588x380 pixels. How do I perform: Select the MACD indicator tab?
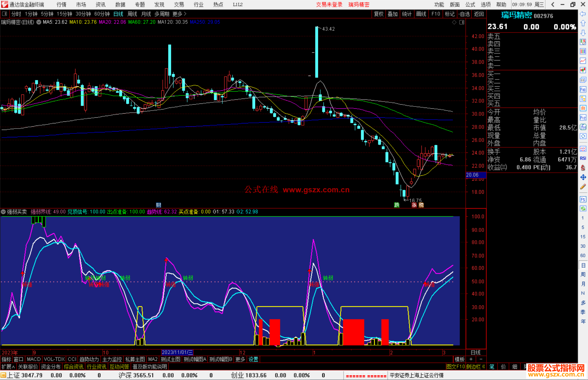34,359
